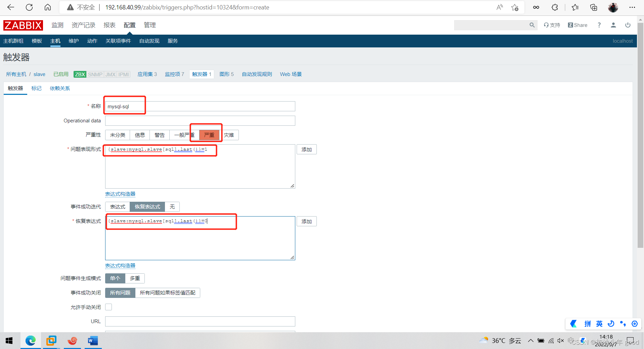The height and width of the screenshot is (349, 644).
Task: Open collections icon in browser toolbar
Action: click(x=594, y=7)
